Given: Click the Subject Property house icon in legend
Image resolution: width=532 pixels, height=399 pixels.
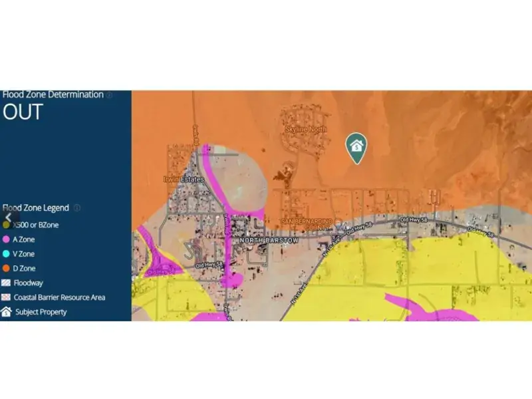Looking at the screenshot, I should pyautogui.click(x=7, y=312).
